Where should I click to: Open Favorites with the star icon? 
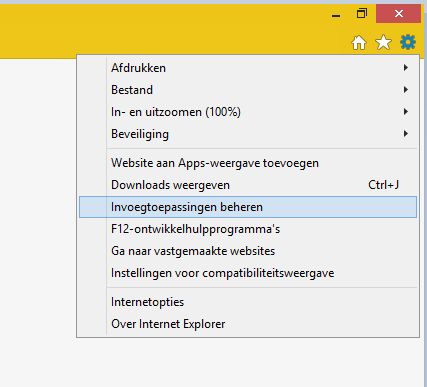point(383,43)
